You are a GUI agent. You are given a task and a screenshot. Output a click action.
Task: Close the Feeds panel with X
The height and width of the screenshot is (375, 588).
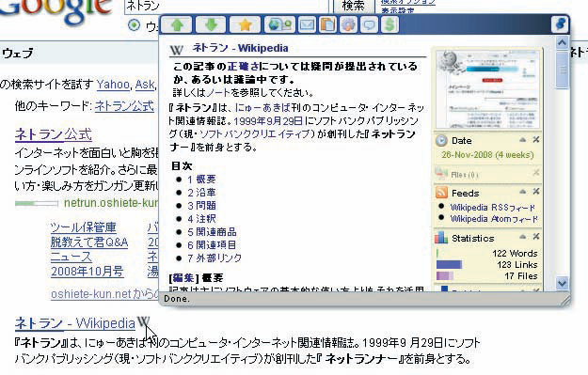coord(536,192)
